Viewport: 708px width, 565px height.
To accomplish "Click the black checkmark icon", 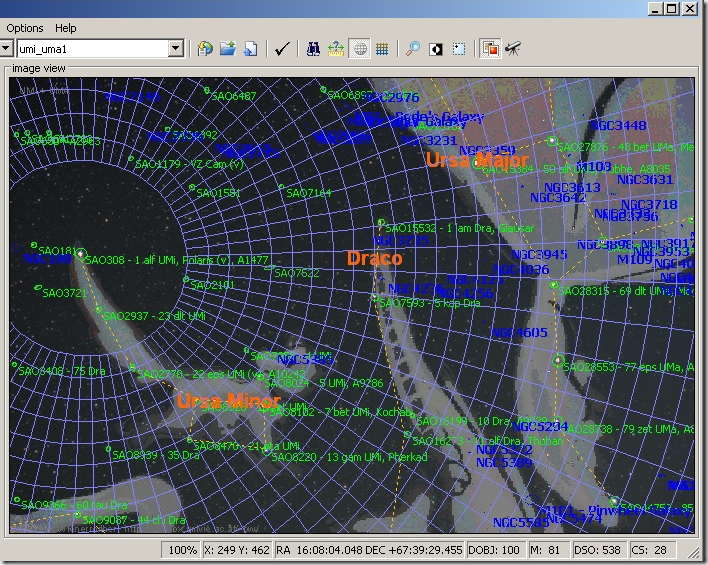I will tap(282, 48).
